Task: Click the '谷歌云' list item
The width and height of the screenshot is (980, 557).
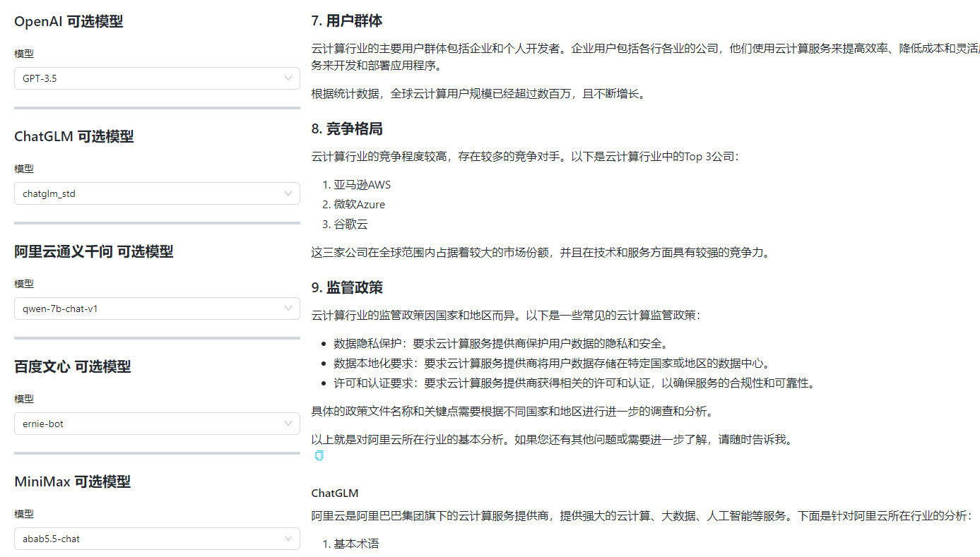Action: 351,224
